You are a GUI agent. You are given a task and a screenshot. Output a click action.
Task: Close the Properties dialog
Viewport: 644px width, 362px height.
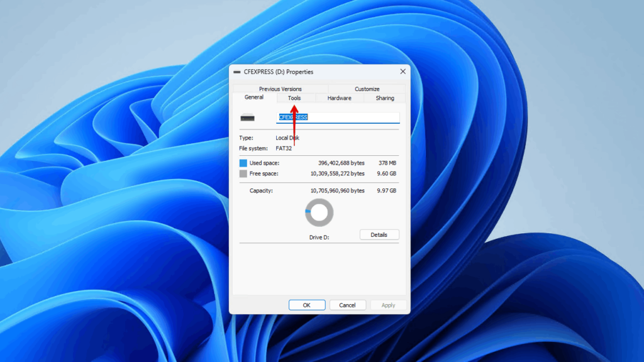(402, 71)
